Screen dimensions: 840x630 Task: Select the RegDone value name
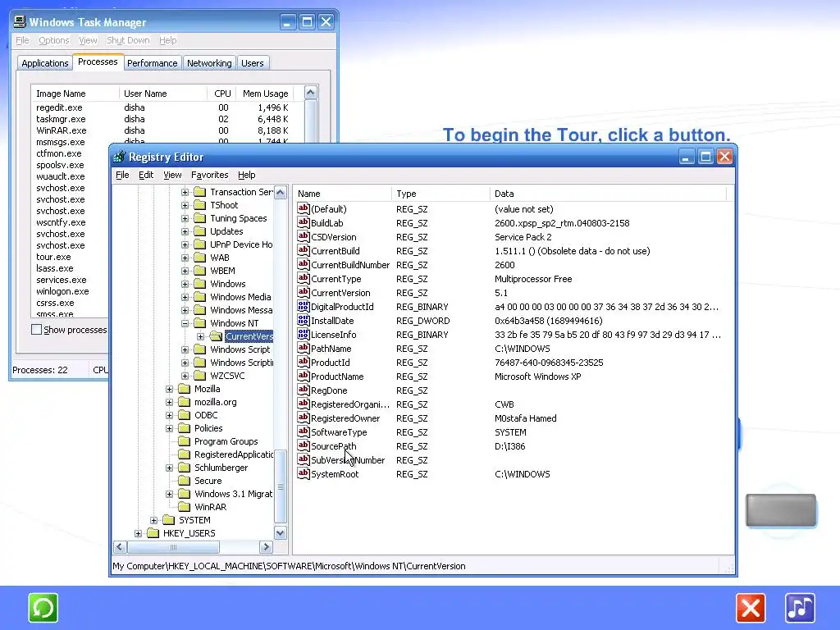[x=329, y=390]
